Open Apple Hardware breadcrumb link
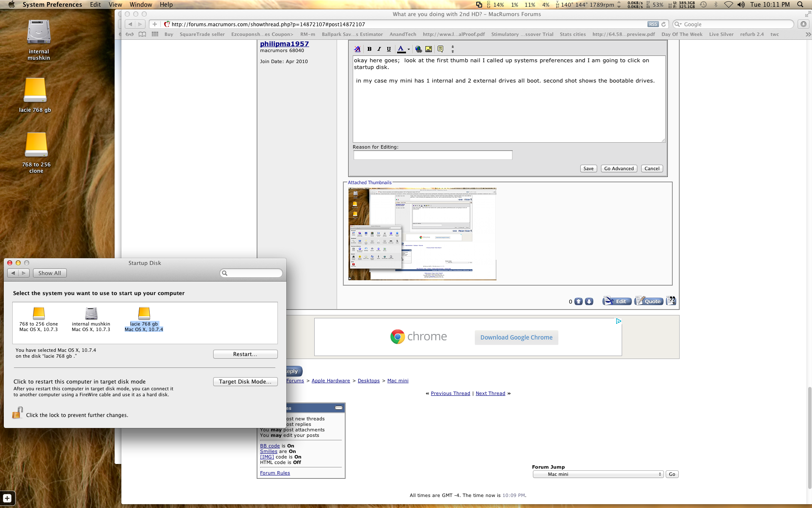 click(x=331, y=381)
